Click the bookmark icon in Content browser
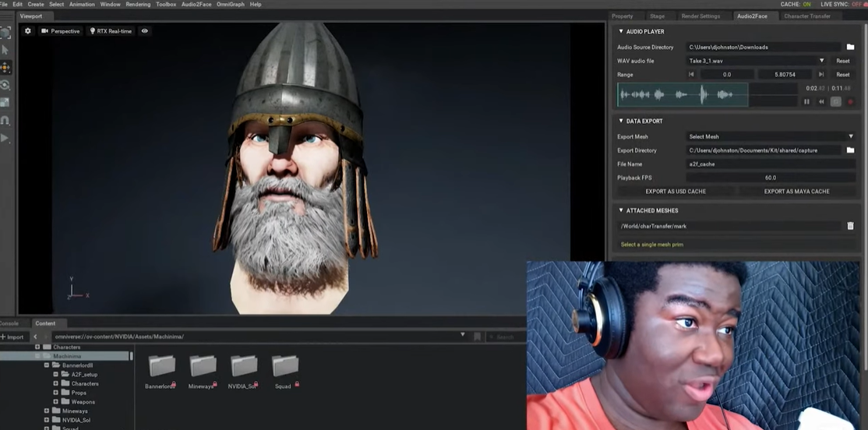This screenshot has height=430, width=868. [477, 337]
